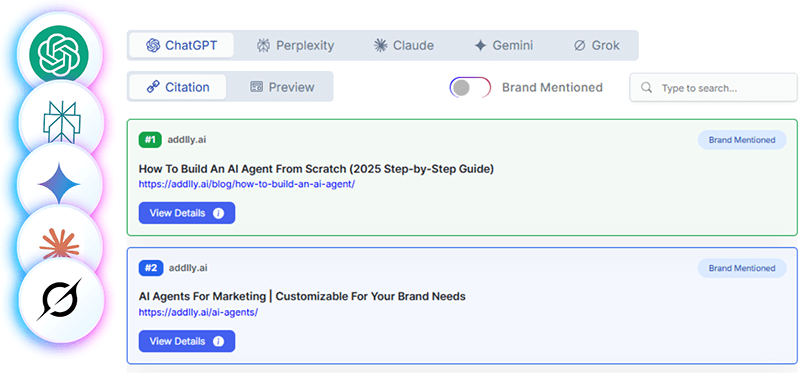This screenshot has height=373, width=800.
Task: Click the large Claude starburst logo circle
Action: tap(60, 245)
